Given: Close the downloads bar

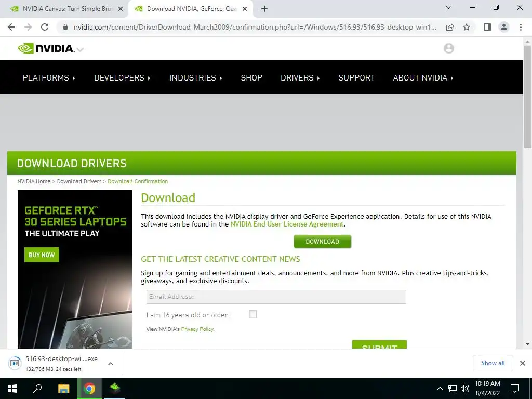Looking at the screenshot, I should pyautogui.click(x=523, y=363).
